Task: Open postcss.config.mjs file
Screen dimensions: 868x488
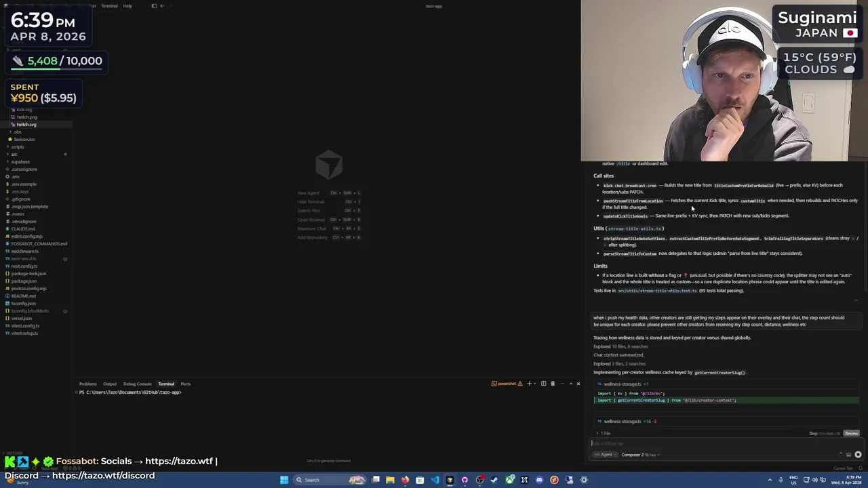Action: coord(28,289)
